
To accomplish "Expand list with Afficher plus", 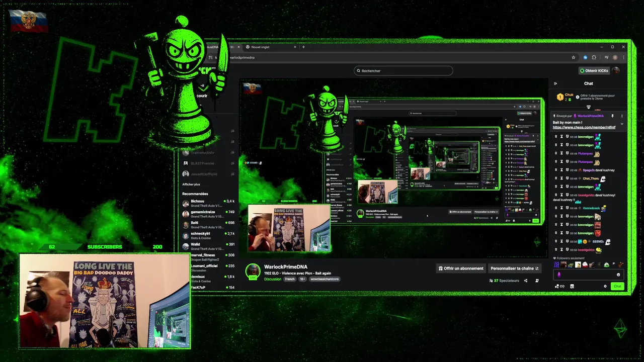I will click(x=191, y=185).
